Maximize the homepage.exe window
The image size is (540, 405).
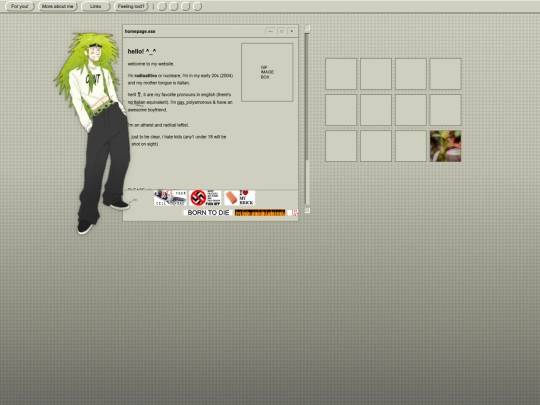281,31
